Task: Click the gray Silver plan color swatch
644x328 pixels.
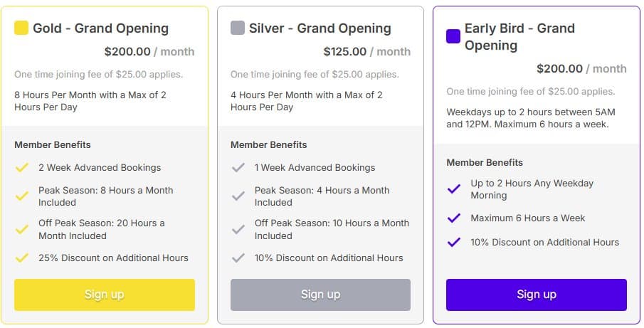Action: [238, 28]
